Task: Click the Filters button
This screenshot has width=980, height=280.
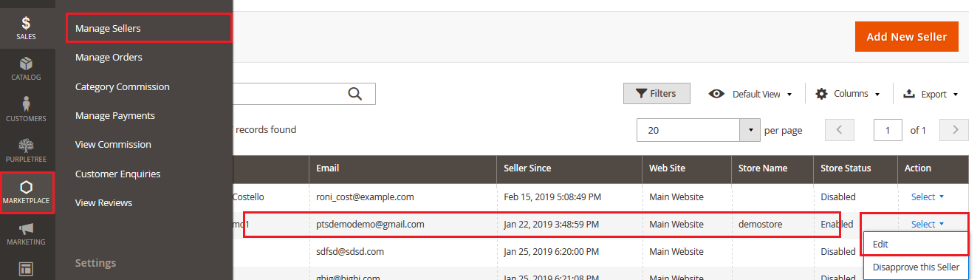Action: [657, 94]
